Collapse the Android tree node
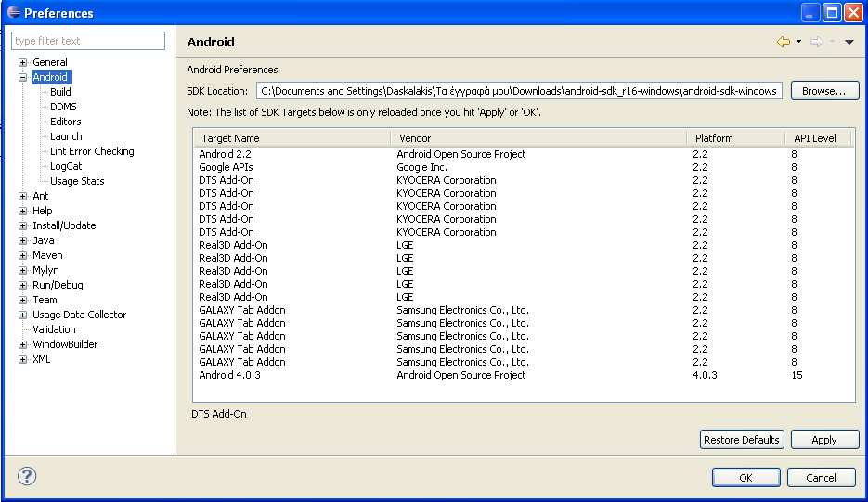Viewport: 868px width, 502px height. pyautogui.click(x=22, y=78)
